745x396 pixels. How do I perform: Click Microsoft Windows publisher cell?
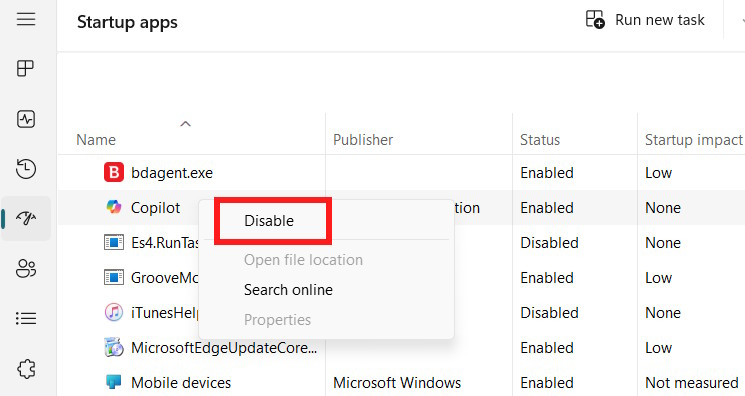point(397,383)
